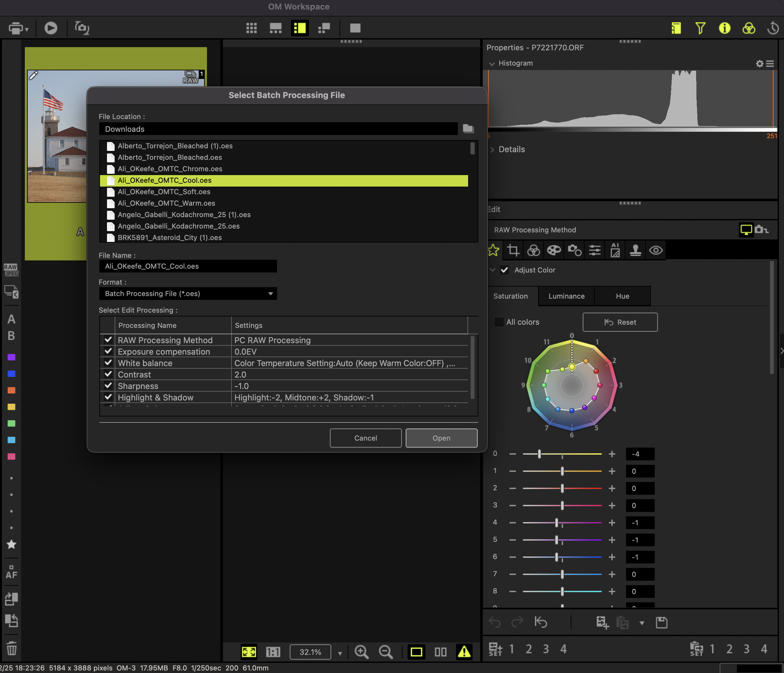This screenshot has width=784, height=673.
Task: Select the Clone stamp tool
Action: pyautogui.click(x=635, y=250)
